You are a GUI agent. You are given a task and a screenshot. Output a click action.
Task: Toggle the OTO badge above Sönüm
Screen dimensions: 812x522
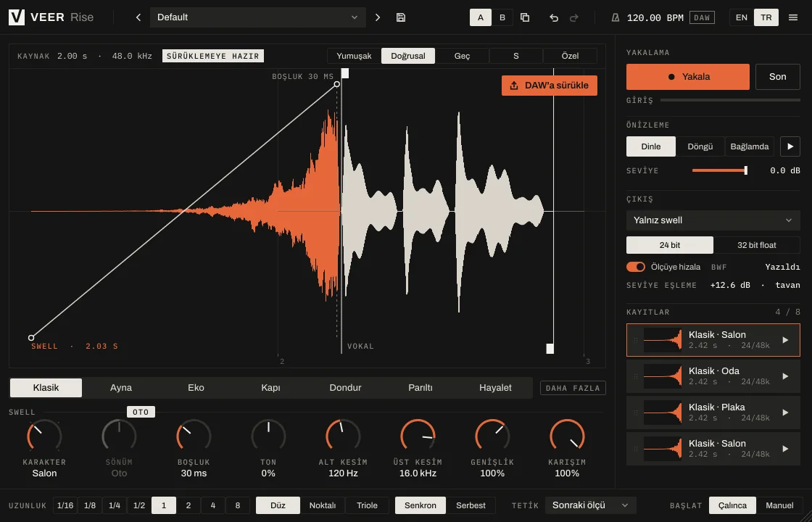tap(141, 413)
